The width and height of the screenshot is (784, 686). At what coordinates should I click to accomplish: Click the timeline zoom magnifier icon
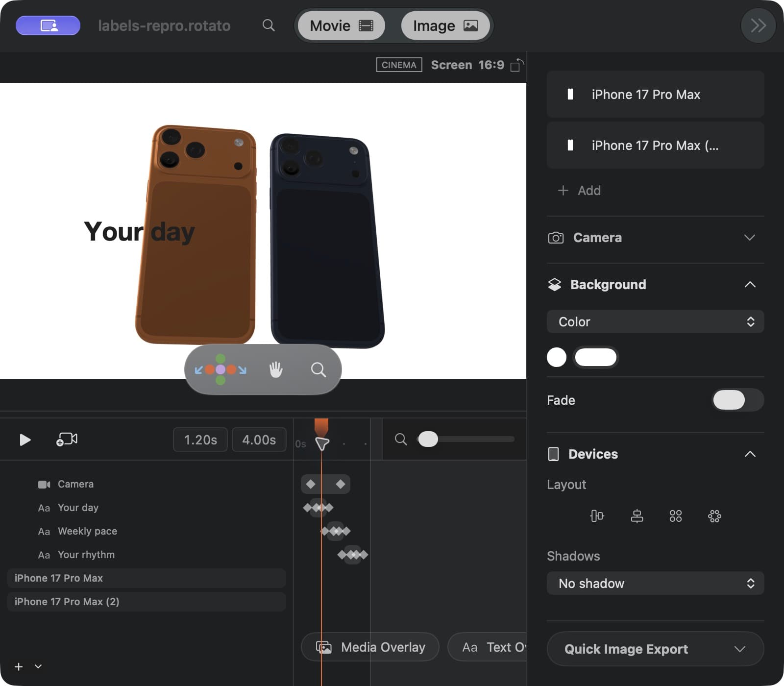pyautogui.click(x=401, y=440)
